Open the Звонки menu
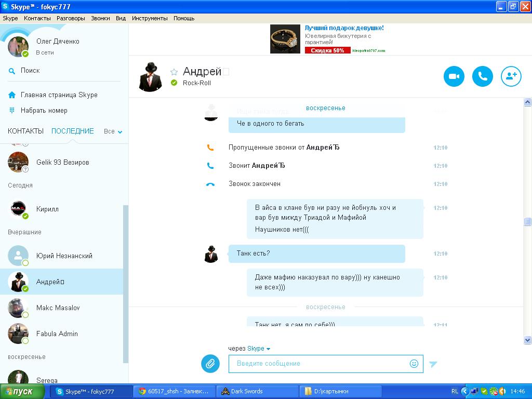Image resolution: width=532 pixels, height=399 pixels. click(x=100, y=18)
